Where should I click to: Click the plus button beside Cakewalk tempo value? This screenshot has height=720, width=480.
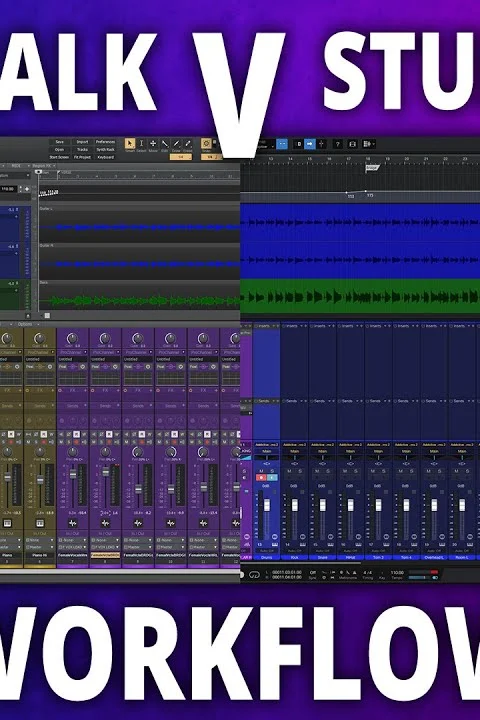pyautogui.click(x=27, y=189)
